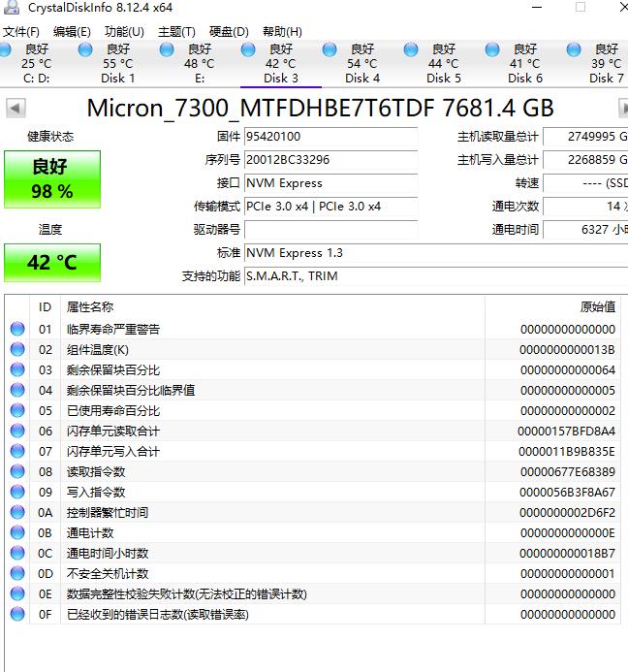Select the 不安全关机计数 attribute row
The height and width of the screenshot is (672, 628).
313,573
